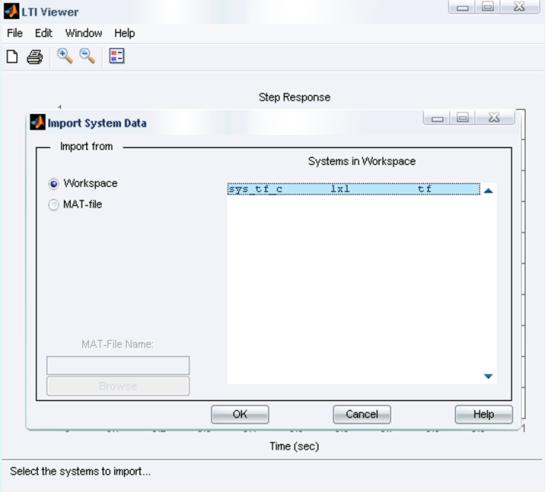Select sys_tf_c in Systems in Workspace list
Screen dimensions: 545x492
click(x=353, y=189)
